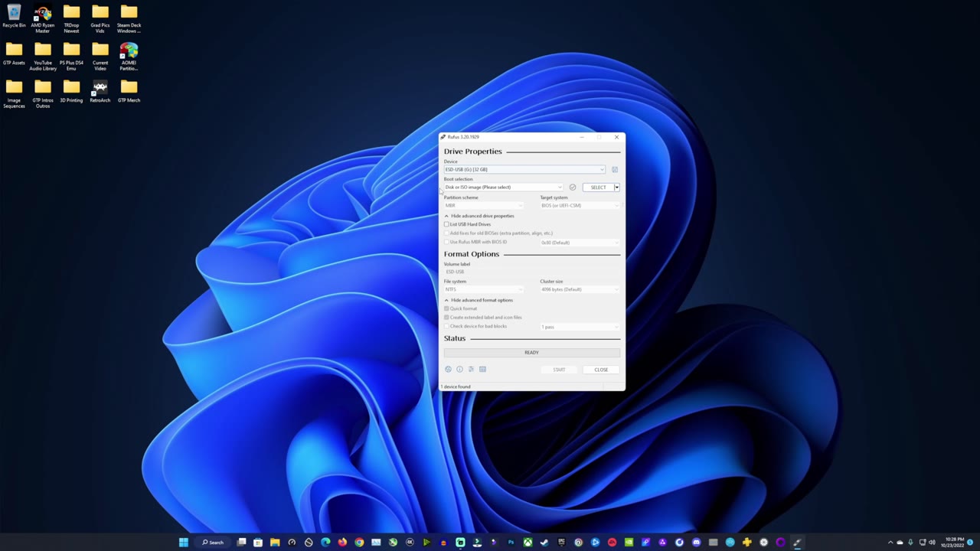The image size is (980, 551).
Task: Select the Grad Pics Vids folder
Action: pos(100,19)
